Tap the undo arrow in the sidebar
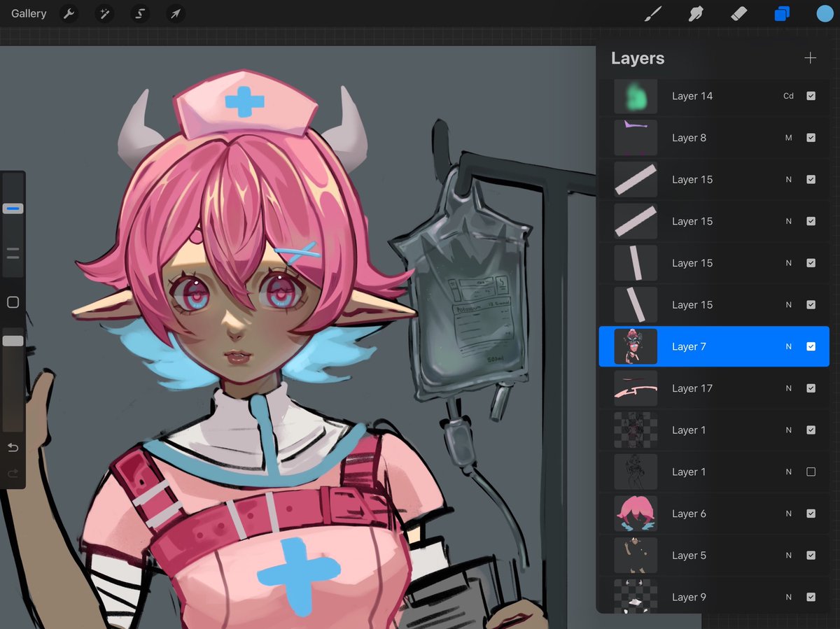 13,447
